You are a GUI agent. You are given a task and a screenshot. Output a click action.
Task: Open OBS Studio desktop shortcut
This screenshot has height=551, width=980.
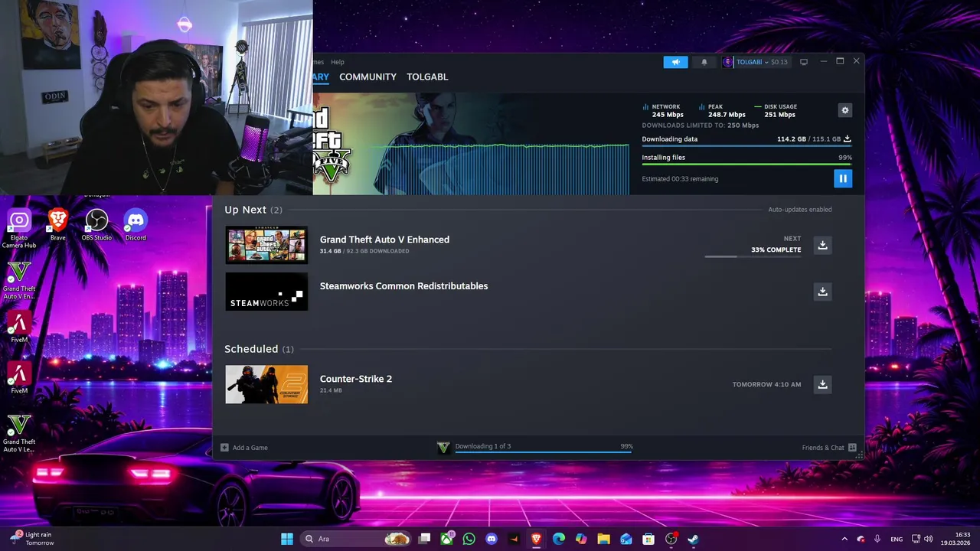coord(96,225)
